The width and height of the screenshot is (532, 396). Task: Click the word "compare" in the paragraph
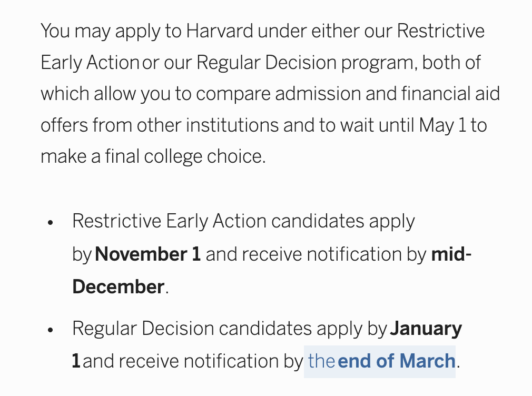pyautogui.click(x=233, y=94)
